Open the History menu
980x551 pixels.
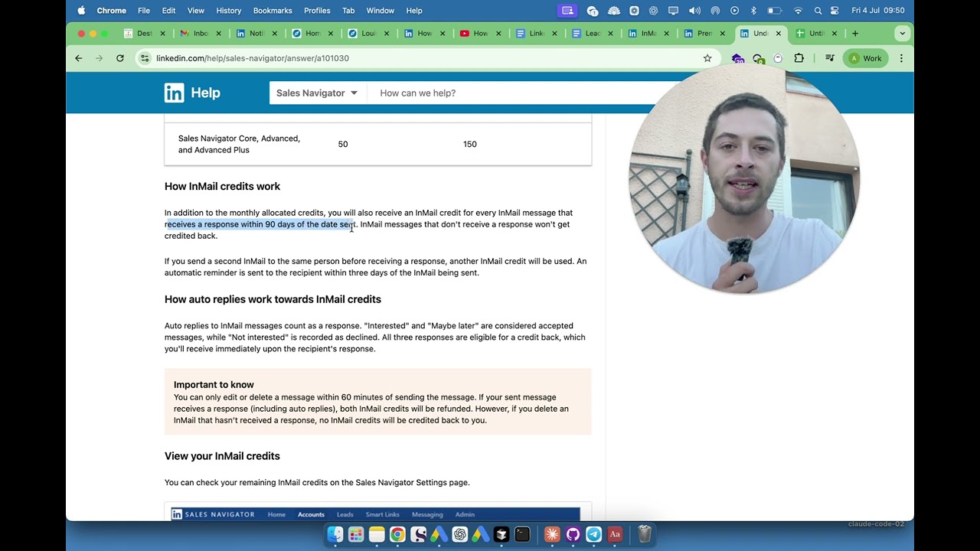[228, 11]
